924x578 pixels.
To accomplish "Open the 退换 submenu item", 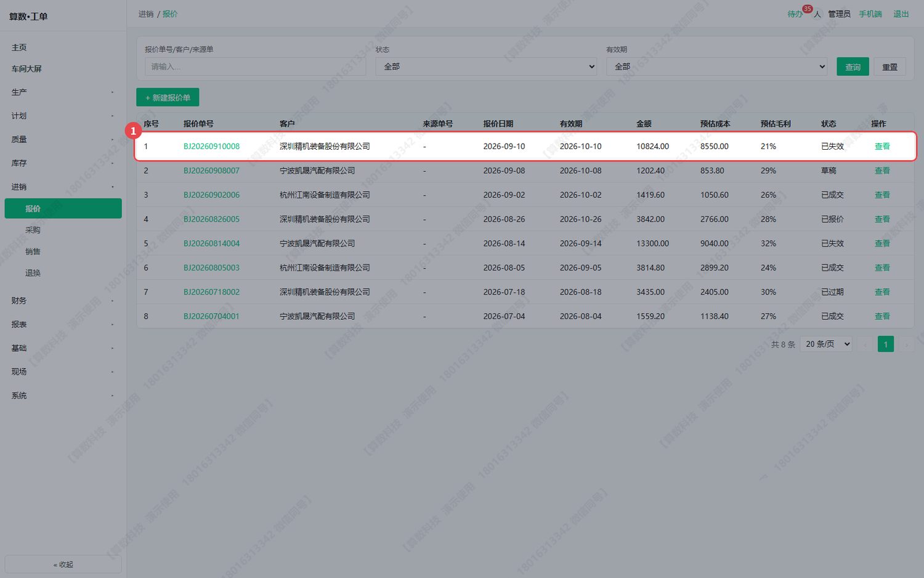I will point(63,273).
